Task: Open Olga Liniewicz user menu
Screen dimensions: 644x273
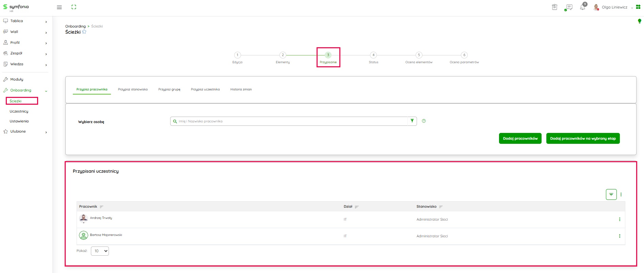Action: 614,7
